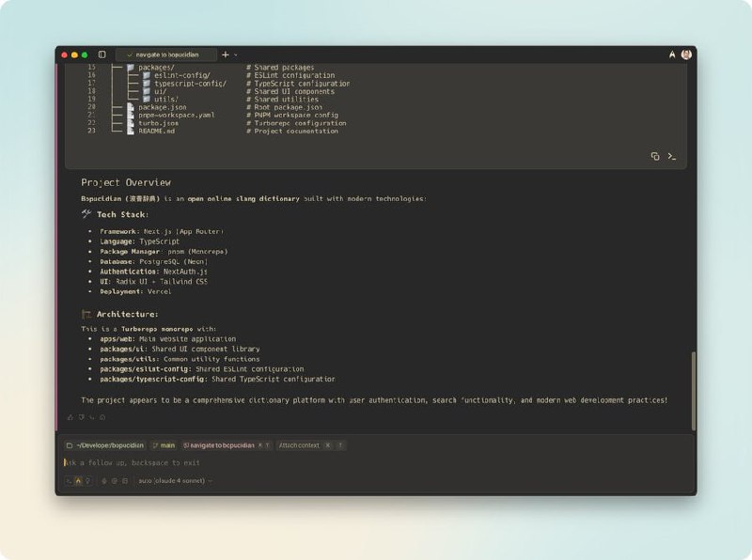Click the eslint-config/ text
Image resolution: width=752 pixels, height=560 pixels.
pos(182,75)
